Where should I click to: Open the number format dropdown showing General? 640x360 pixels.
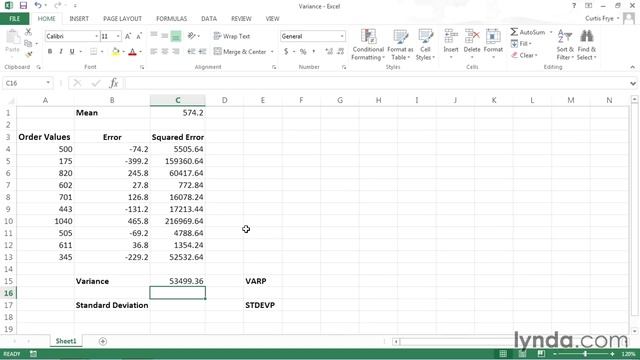pos(342,36)
